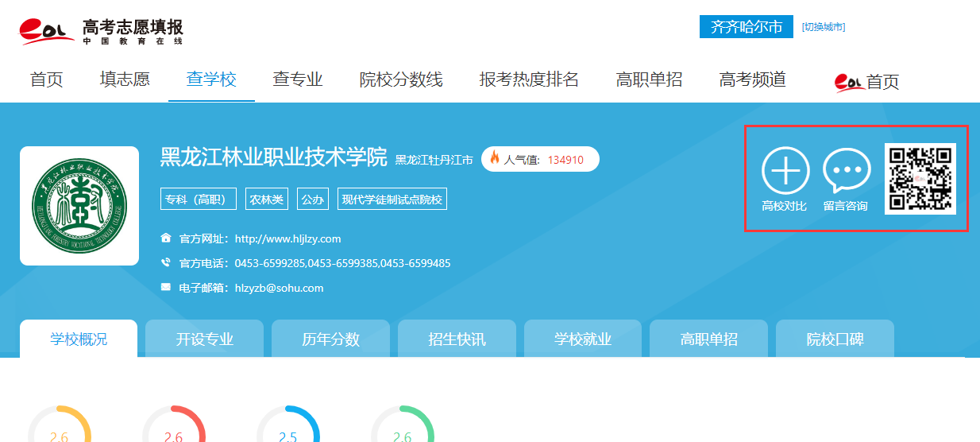Switch to the 历年分数 tab

330,339
